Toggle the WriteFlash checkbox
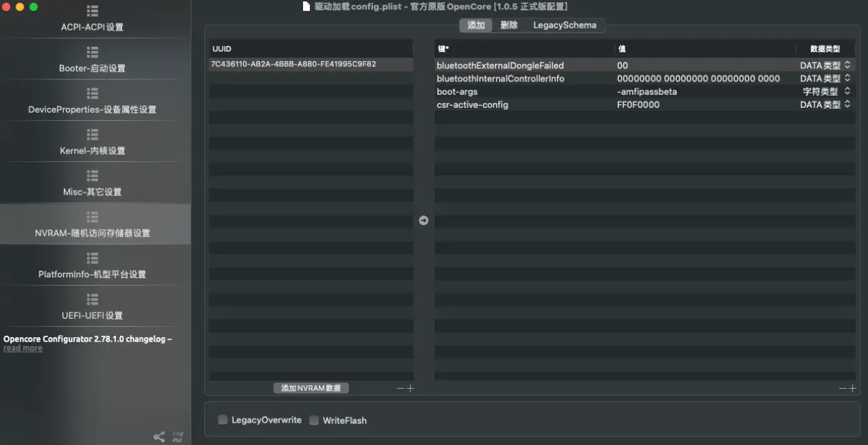868x445 pixels. pyautogui.click(x=314, y=420)
